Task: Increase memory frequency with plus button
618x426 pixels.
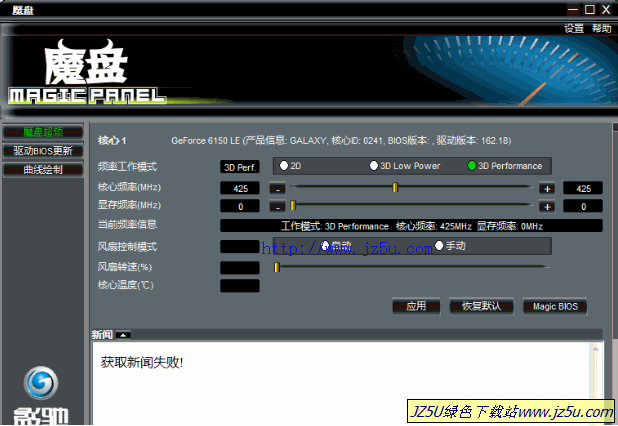Action: tap(547, 207)
